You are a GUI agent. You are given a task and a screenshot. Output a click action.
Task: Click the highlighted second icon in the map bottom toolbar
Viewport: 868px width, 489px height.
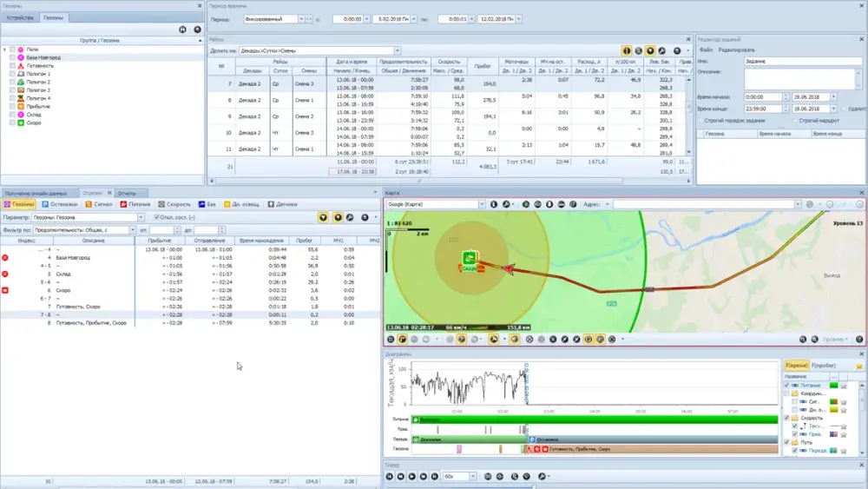tap(403, 340)
